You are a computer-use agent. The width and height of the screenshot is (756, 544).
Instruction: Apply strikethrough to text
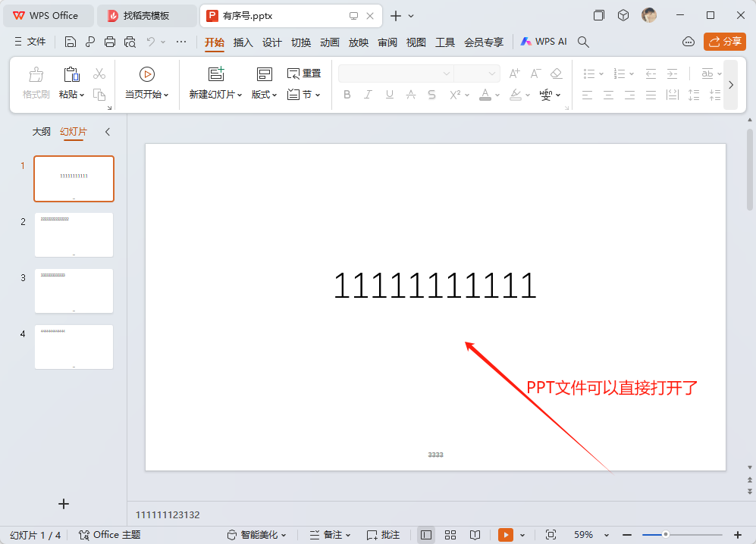click(x=431, y=94)
